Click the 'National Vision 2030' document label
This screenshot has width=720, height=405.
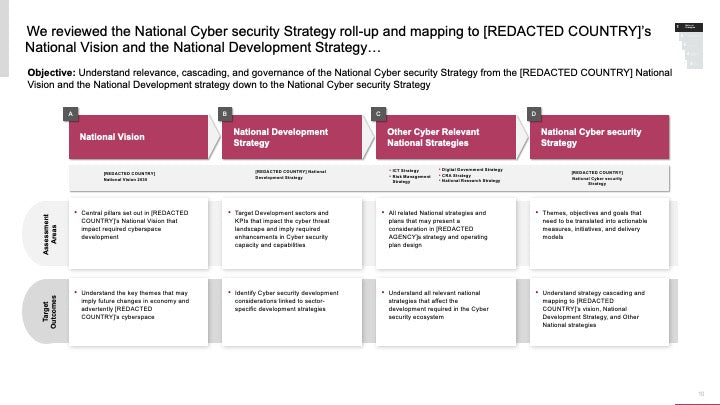125,180
